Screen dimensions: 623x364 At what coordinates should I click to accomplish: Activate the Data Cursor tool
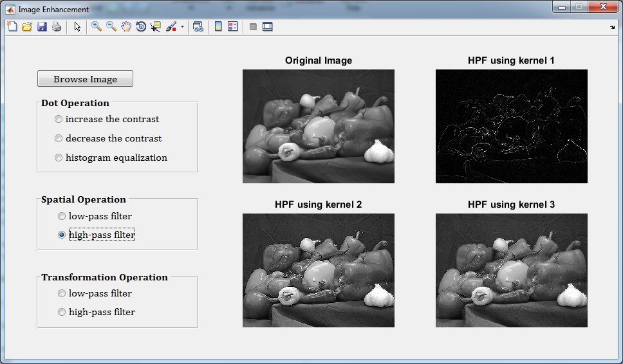point(156,27)
